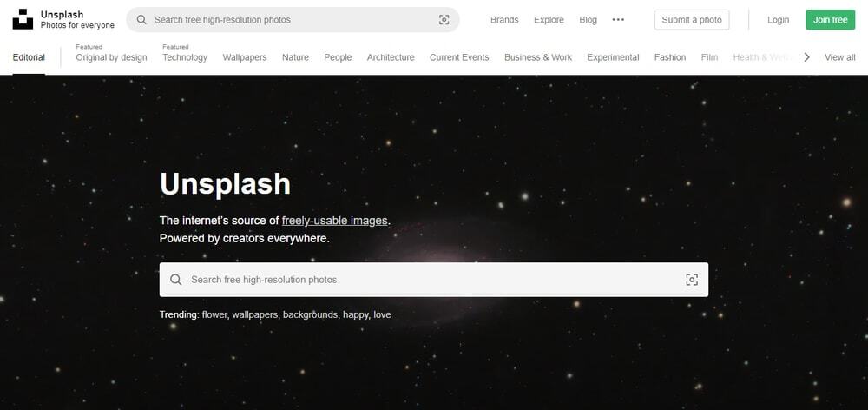Screen dimensions: 868x410
Task: Open visual search in header bar
Action: coord(444,20)
